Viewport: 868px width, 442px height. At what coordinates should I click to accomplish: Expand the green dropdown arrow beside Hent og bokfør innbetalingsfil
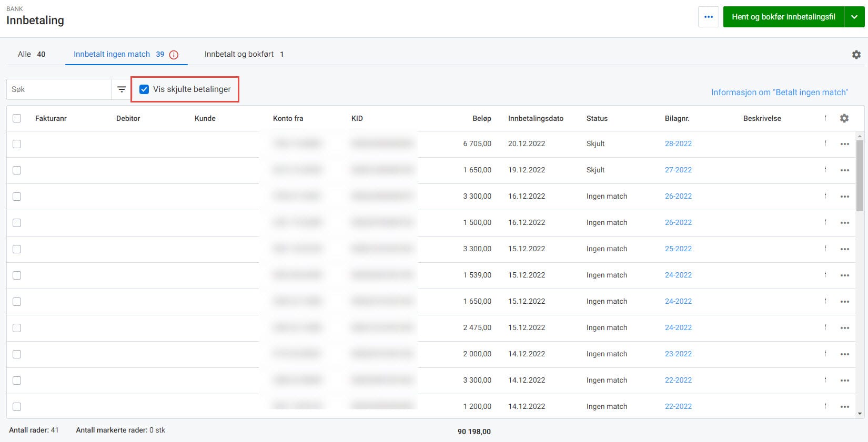(x=854, y=17)
